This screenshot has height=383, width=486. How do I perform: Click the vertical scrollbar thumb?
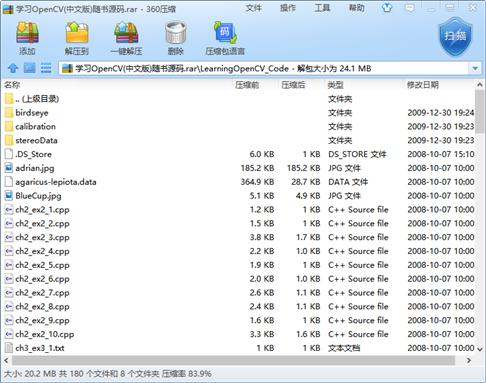[x=480, y=112]
